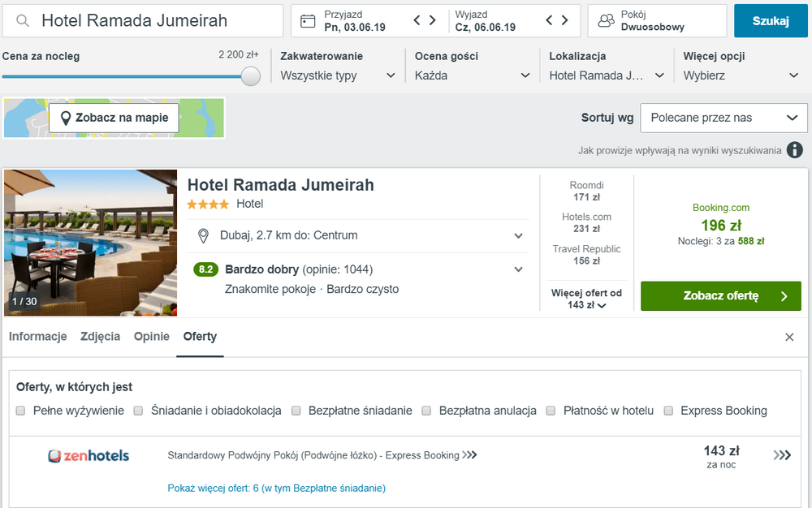Go to next departure date (Wyjazd)
This screenshot has width=812, height=508.
(565, 20)
